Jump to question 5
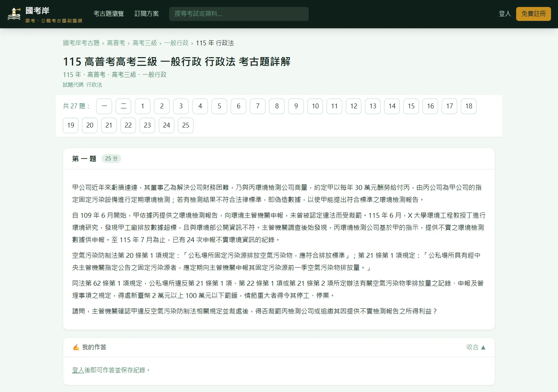Image resolution: width=558 pixels, height=392 pixels. click(219, 106)
